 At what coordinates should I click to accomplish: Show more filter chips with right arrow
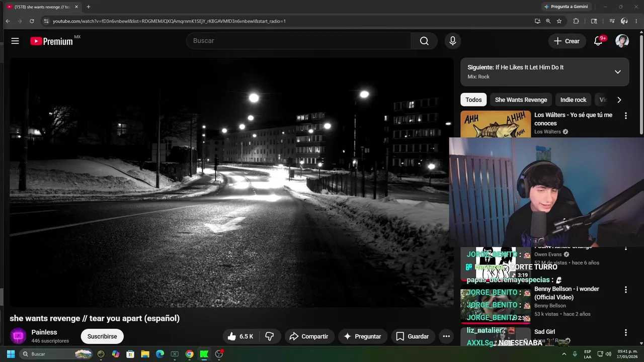coord(619,100)
